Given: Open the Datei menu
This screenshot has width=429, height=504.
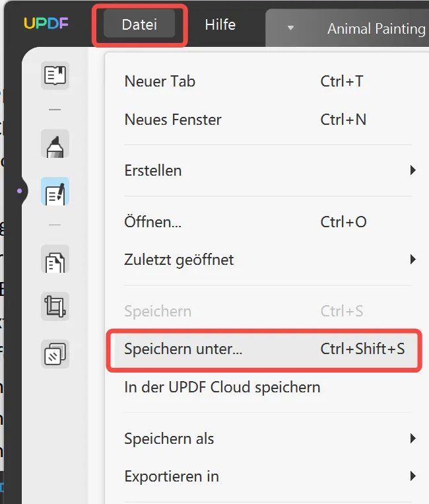Looking at the screenshot, I should coord(139,25).
